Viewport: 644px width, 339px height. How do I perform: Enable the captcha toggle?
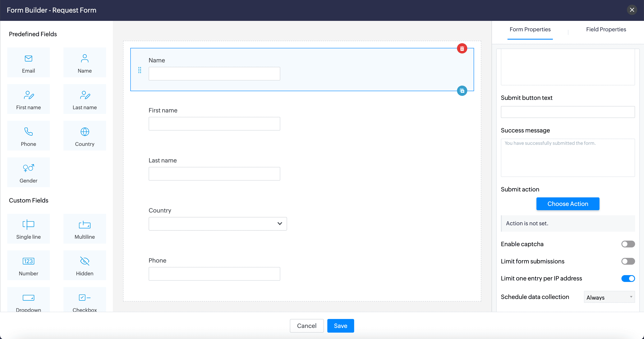click(x=628, y=244)
